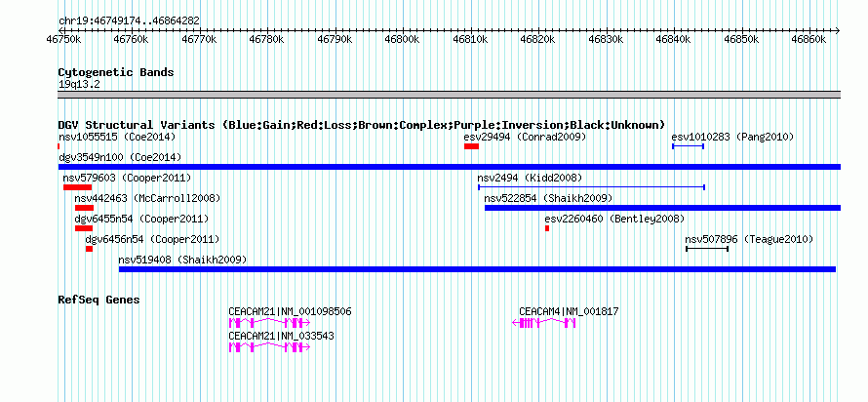Click dgv3549n100 (Coe2014) label
The height and width of the screenshot is (402, 868).
click(120, 158)
